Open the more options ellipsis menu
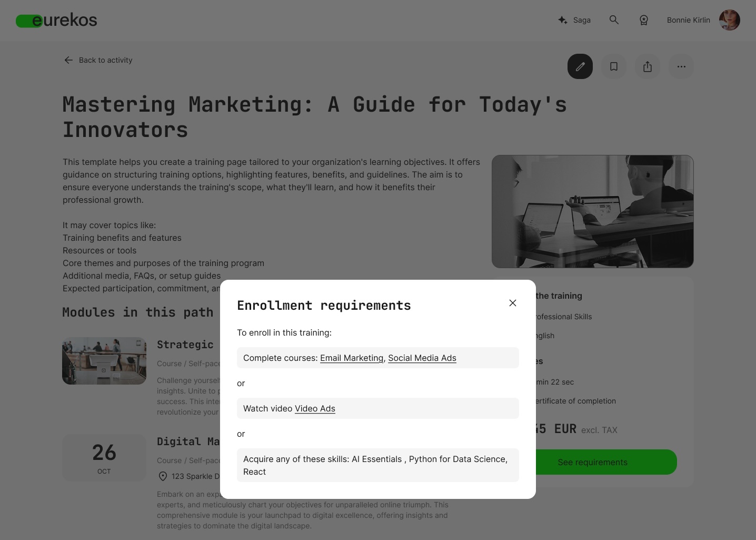 681,66
